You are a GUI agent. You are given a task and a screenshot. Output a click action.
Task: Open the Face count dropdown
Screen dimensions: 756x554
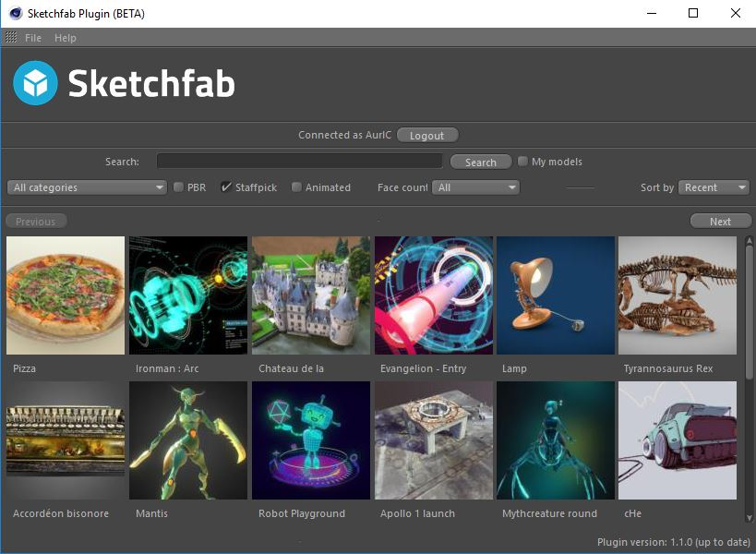click(x=476, y=187)
